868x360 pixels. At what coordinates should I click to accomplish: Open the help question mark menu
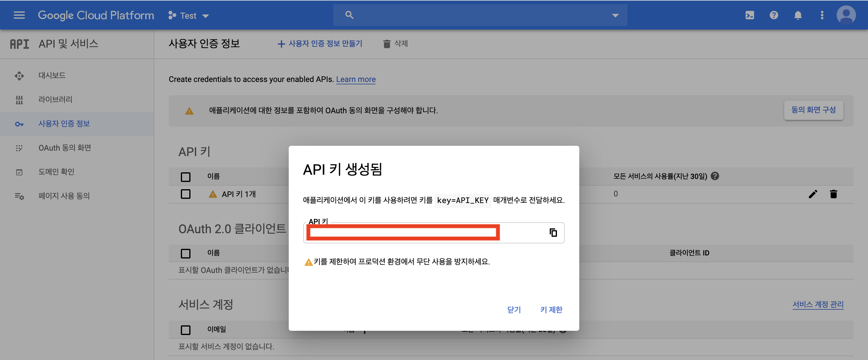click(774, 15)
